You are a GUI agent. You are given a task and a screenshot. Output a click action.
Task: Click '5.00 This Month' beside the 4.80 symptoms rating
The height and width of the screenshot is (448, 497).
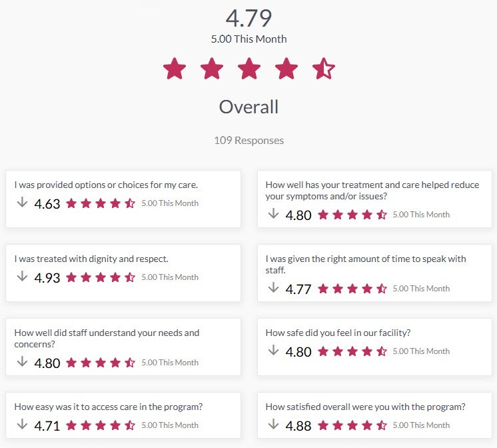click(x=421, y=215)
